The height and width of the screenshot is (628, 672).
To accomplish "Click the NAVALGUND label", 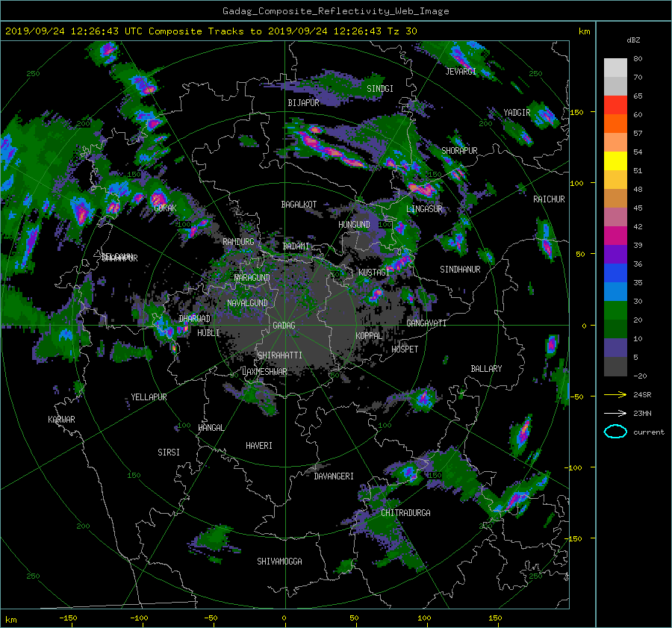I will [247, 303].
